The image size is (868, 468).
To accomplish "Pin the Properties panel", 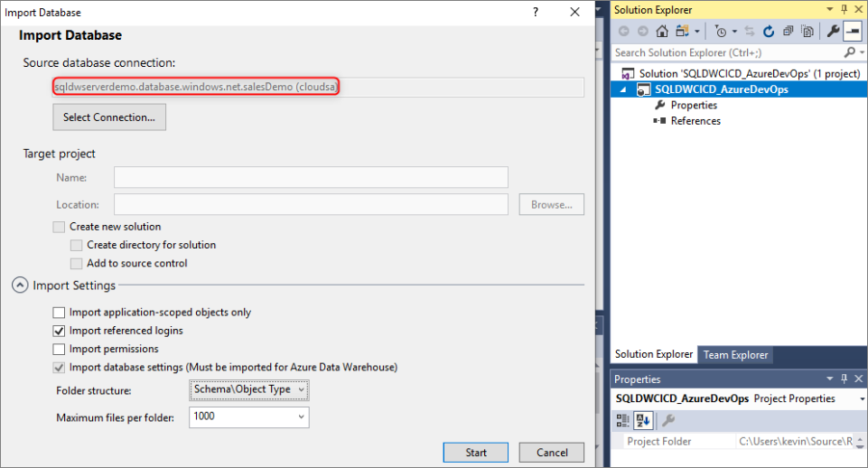I will point(845,379).
